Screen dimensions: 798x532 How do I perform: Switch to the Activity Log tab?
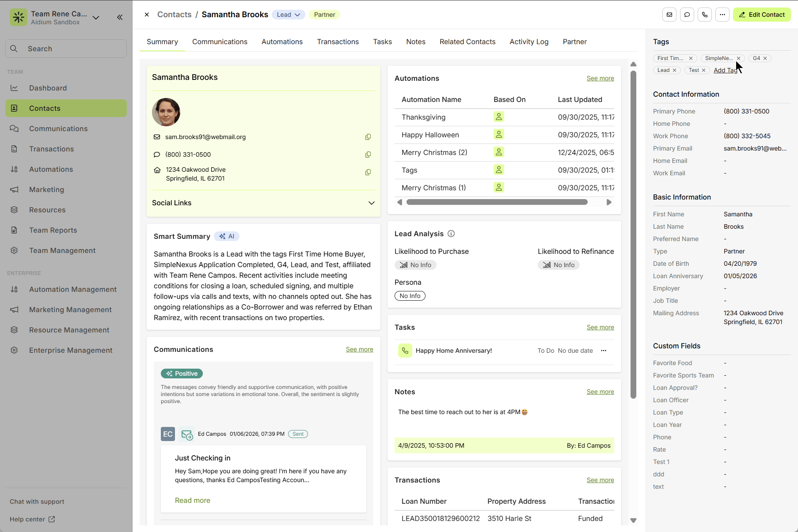click(x=529, y=42)
